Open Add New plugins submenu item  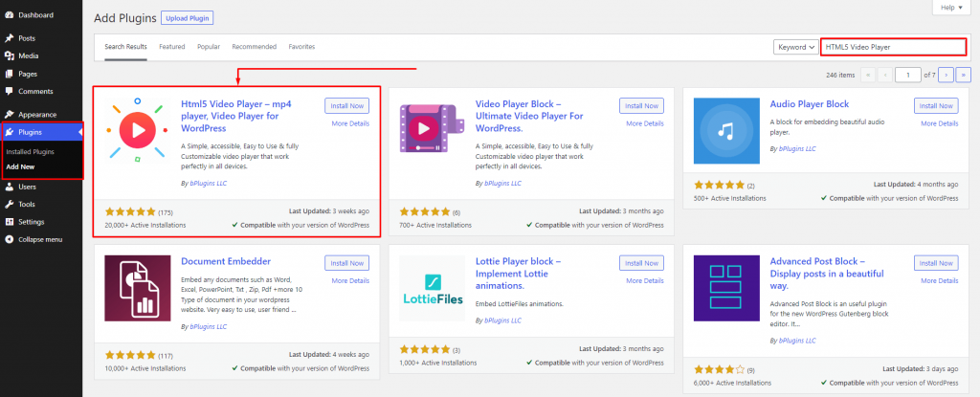pos(20,166)
